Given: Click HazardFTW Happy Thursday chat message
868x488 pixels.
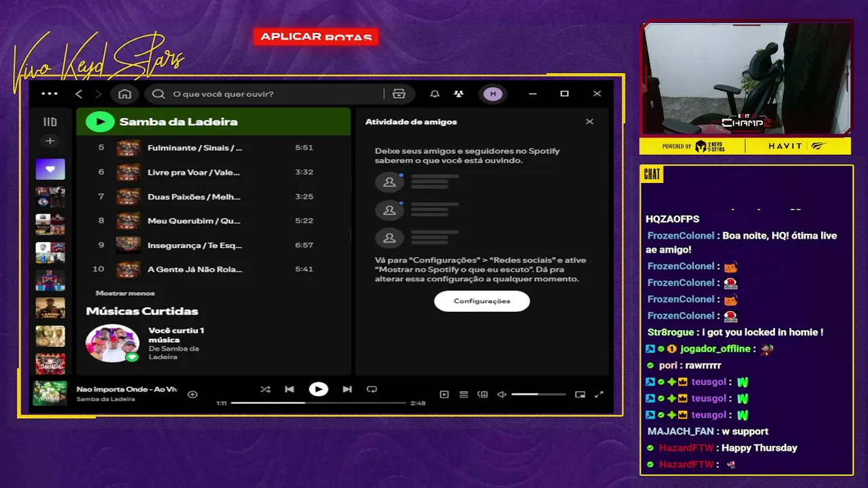Looking at the screenshot, I should click(722, 448).
